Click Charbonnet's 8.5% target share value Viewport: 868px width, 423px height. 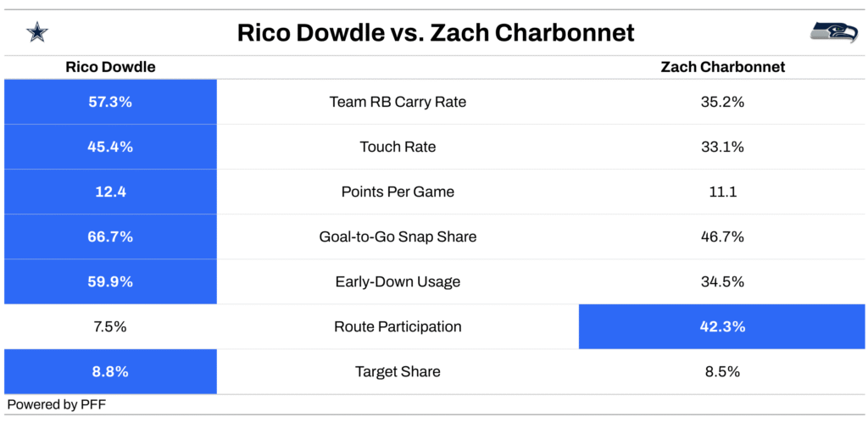coord(722,371)
